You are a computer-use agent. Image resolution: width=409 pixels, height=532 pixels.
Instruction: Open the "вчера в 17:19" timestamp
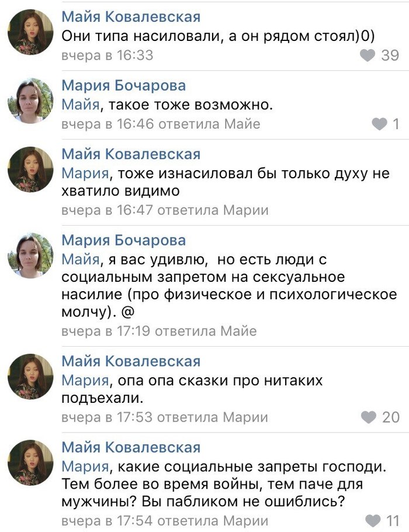(x=107, y=331)
